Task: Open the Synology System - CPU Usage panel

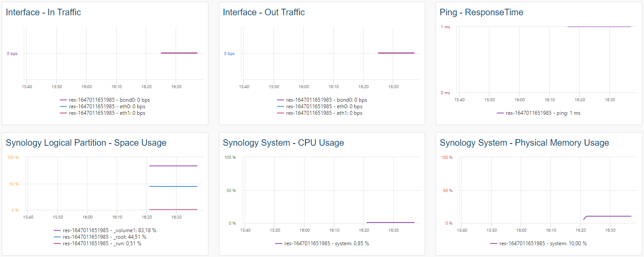Action: pos(283,143)
